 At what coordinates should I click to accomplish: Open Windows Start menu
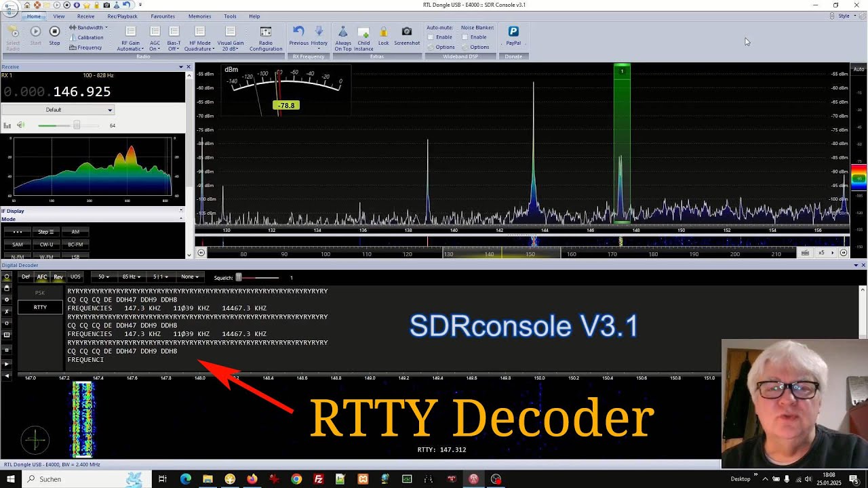11,479
